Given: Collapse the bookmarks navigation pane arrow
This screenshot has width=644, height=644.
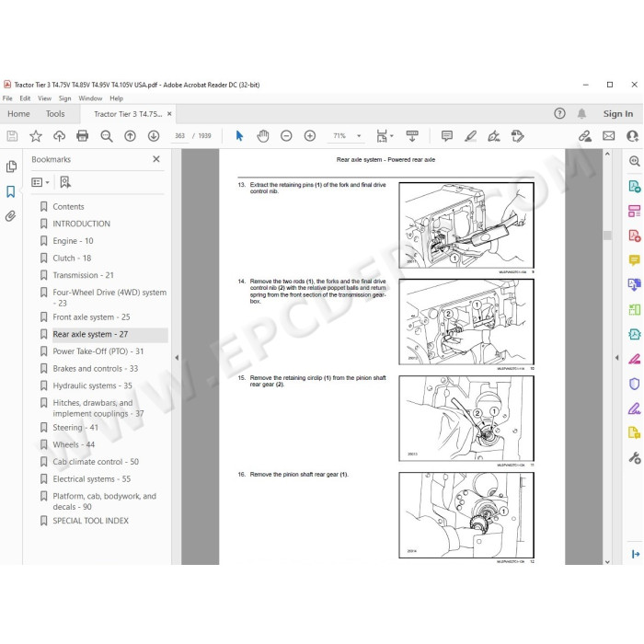Looking at the screenshot, I should click(177, 358).
